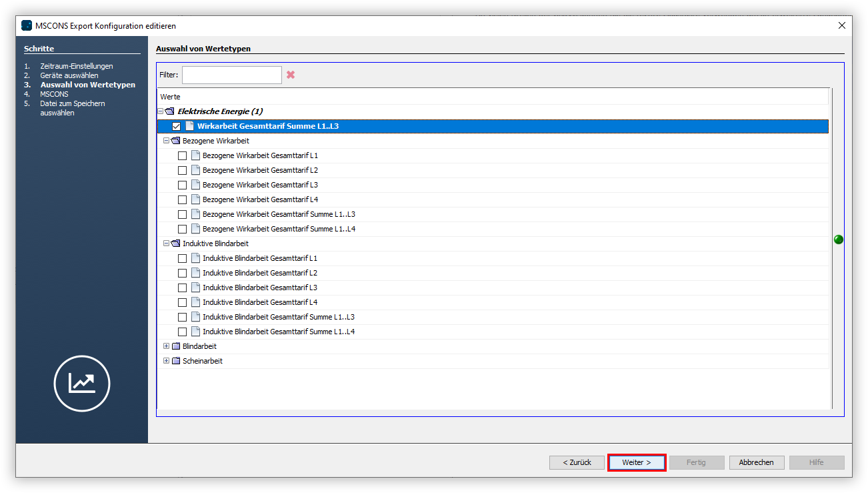Select step Geräte auswählen in the sidebar
The height and width of the screenshot is (493, 868).
point(70,75)
